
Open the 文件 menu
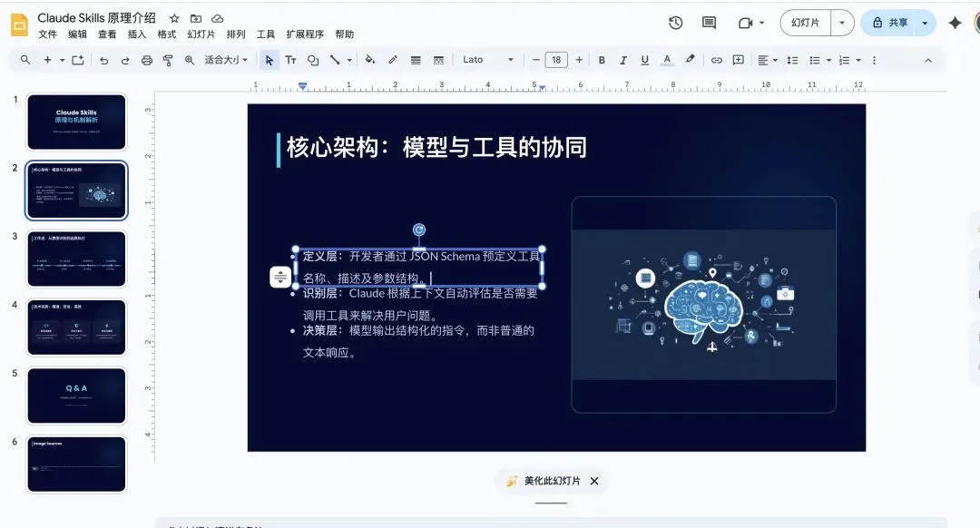(x=47, y=34)
